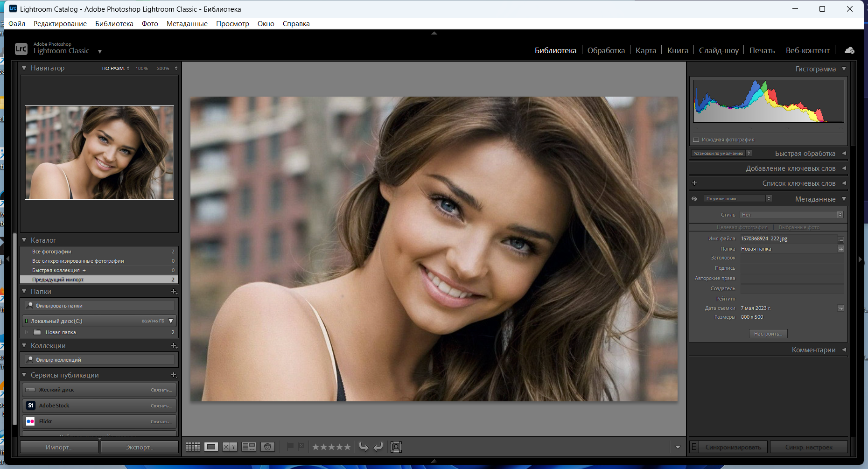Flag the photo as picked
This screenshot has height=469, width=868.
(x=290, y=447)
